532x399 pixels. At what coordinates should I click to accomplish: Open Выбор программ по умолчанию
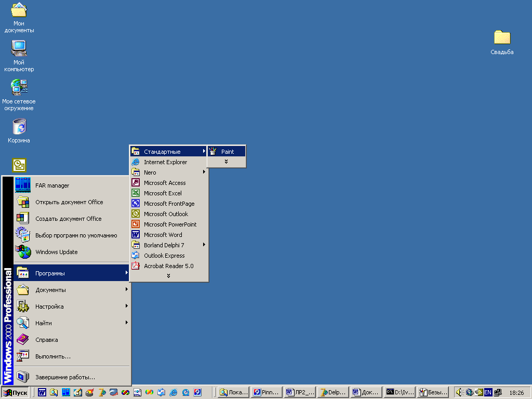[x=72, y=235]
